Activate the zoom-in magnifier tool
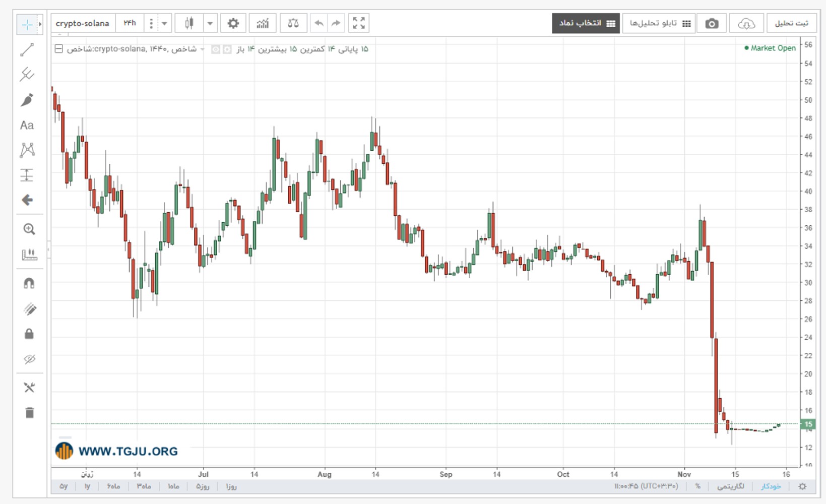 pos(29,229)
